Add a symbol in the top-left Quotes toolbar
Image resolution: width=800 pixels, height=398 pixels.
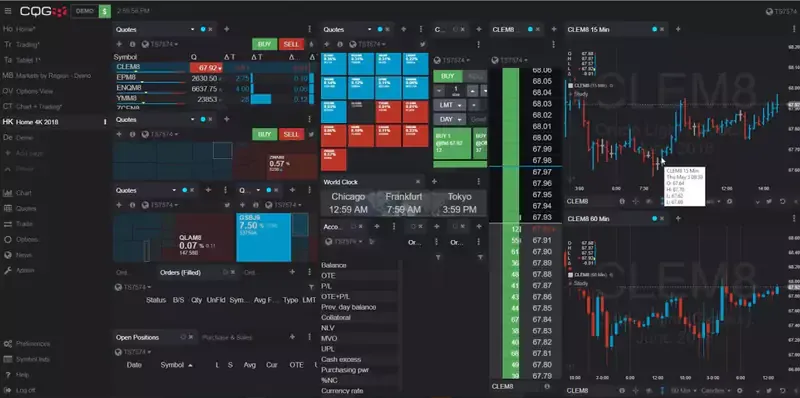(119, 44)
